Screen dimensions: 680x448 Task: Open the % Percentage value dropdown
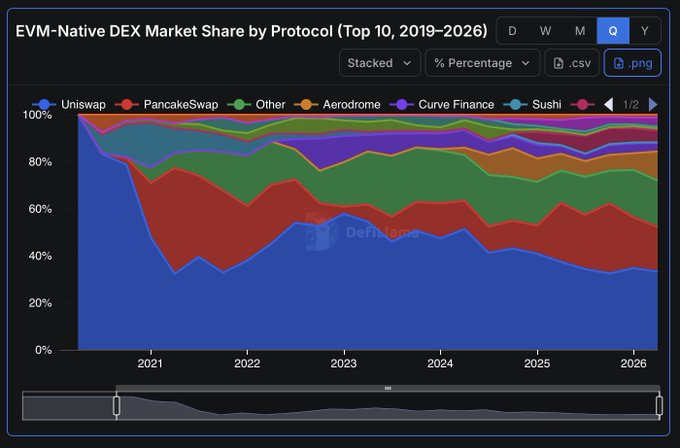pyautogui.click(x=482, y=63)
